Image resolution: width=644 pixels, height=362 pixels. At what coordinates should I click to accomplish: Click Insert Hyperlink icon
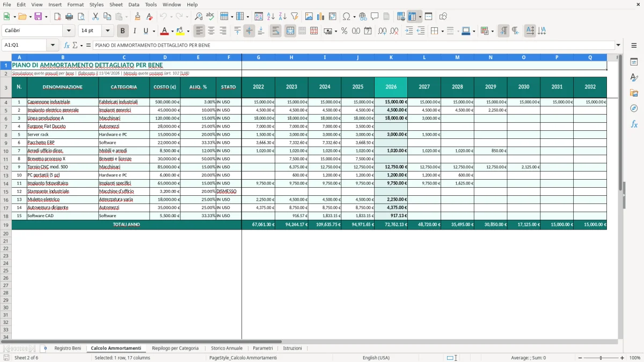click(363, 17)
